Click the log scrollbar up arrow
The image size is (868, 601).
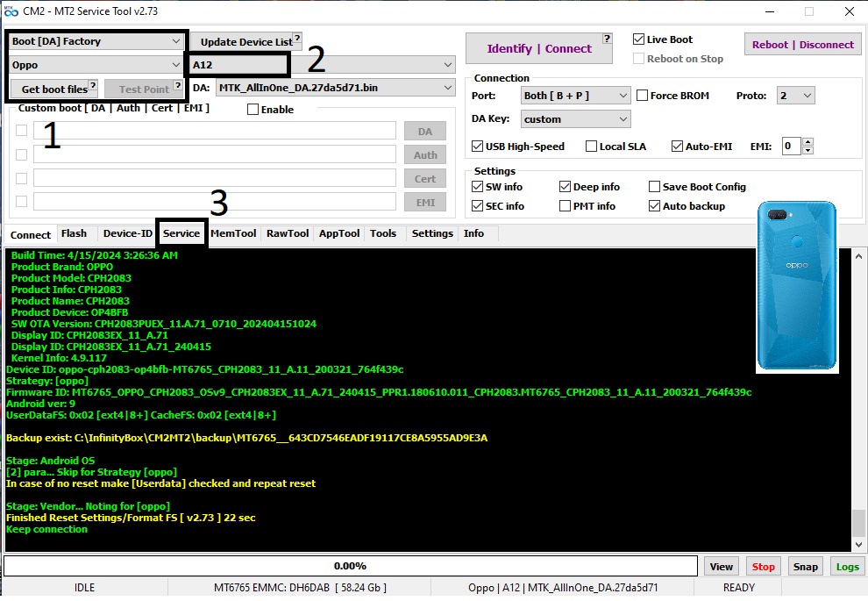pyautogui.click(x=858, y=256)
